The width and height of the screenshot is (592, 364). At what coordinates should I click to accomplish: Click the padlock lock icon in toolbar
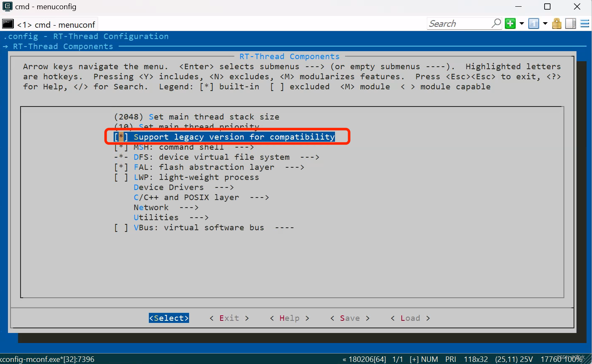click(556, 23)
